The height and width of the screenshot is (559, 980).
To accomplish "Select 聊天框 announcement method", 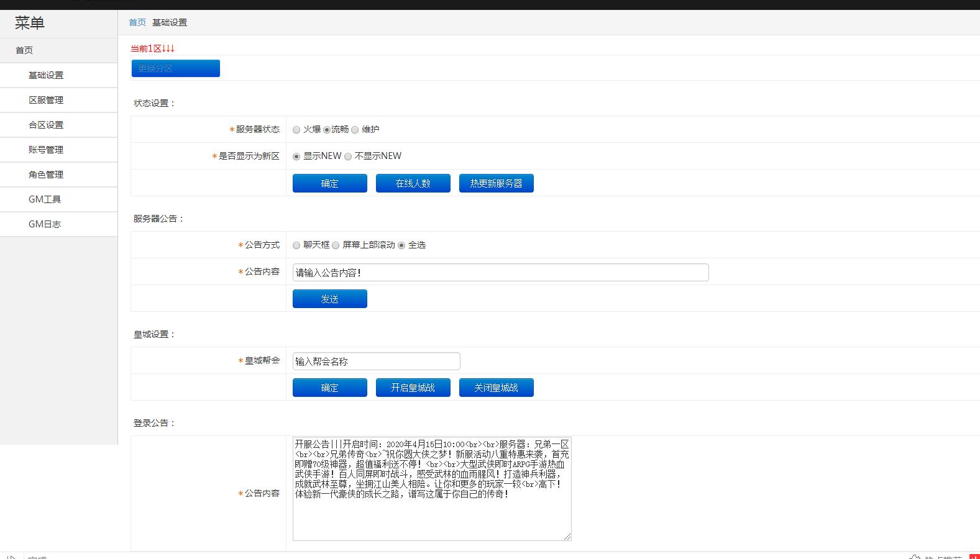I will coord(296,245).
